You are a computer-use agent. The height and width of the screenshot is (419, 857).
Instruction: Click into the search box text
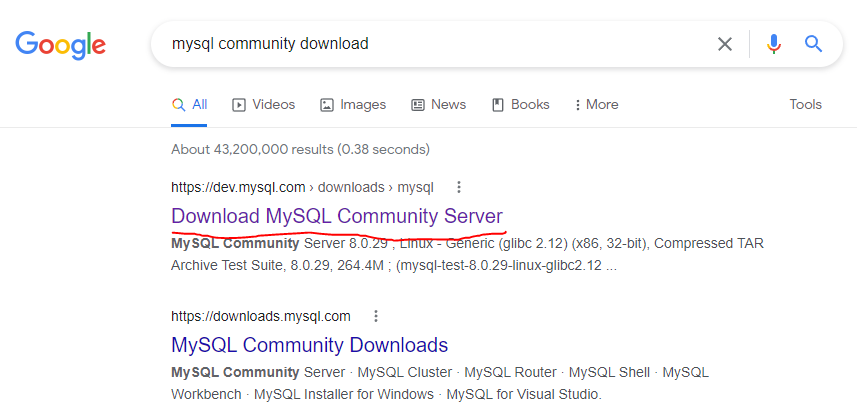pyautogui.click(x=270, y=44)
